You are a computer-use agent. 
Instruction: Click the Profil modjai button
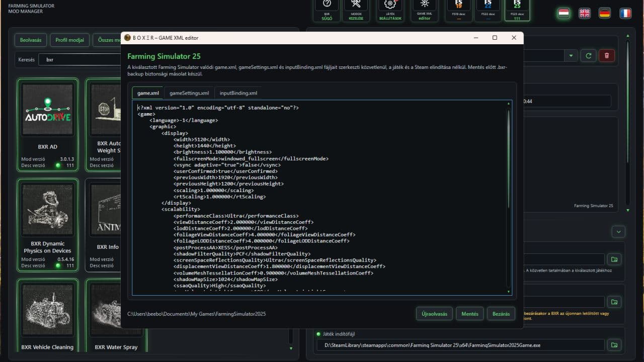70,40
